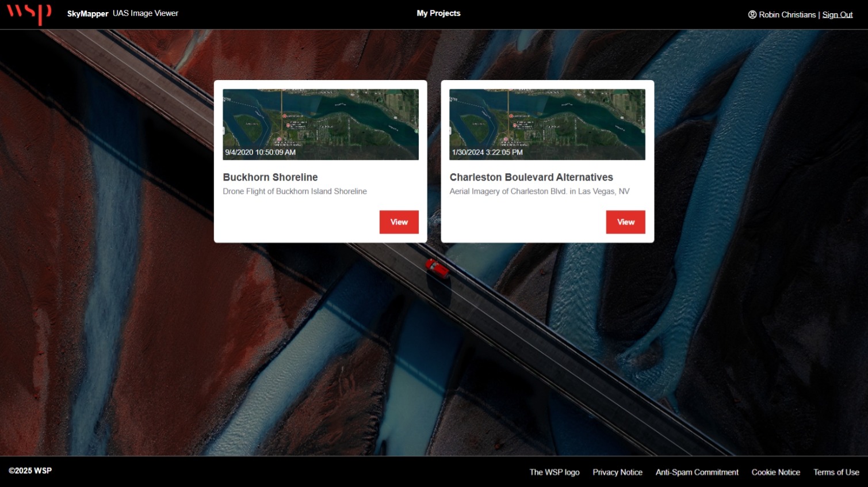Open the Buckhorn Shoreline map thumbnail
868x487 pixels.
point(320,124)
